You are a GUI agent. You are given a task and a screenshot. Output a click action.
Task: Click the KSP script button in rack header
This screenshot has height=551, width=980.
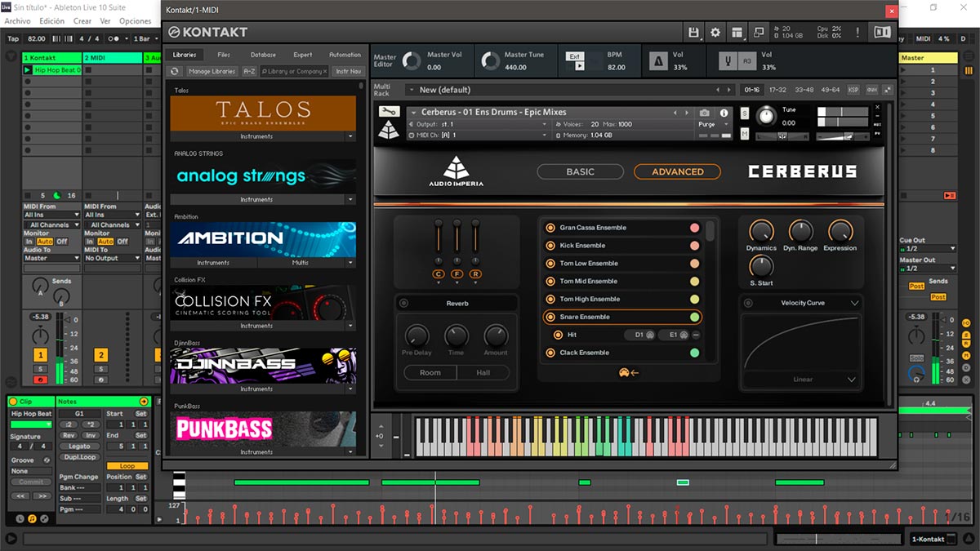[853, 90]
